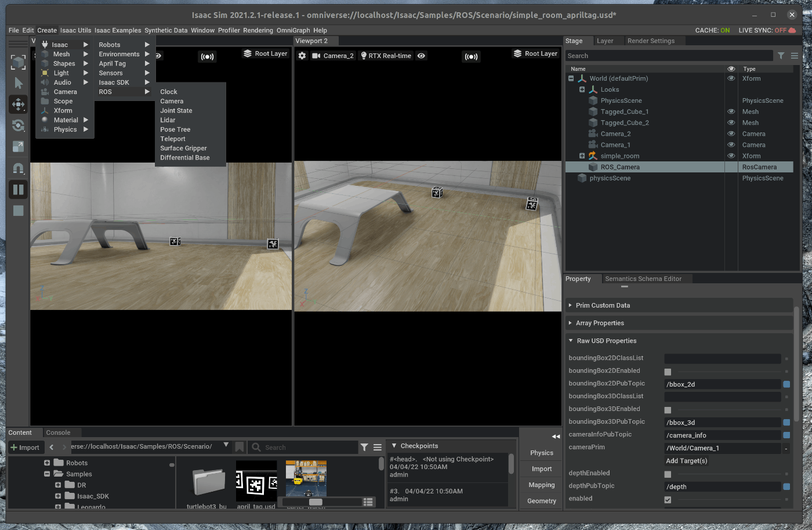Switch to the Layer tab
The width and height of the screenshot is (812, 530).
pos(605,41)
